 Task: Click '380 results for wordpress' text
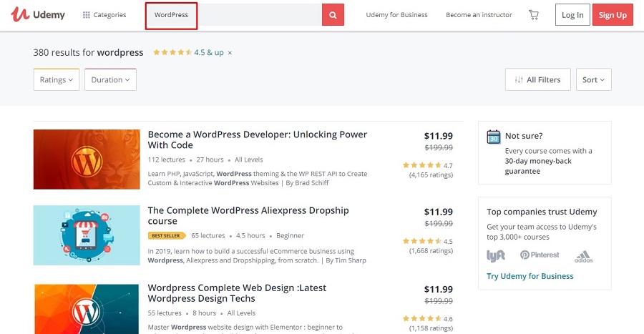(88, 52)
